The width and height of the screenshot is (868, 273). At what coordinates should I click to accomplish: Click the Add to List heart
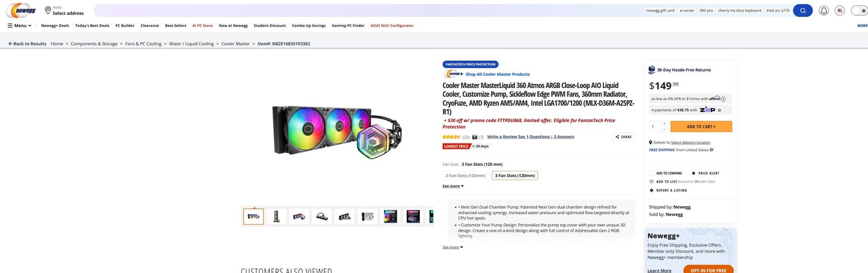pos(652,182)
